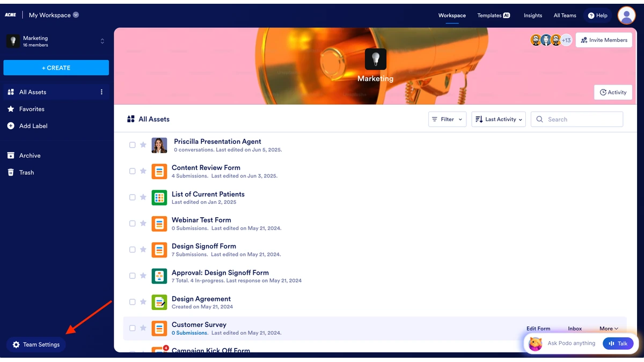Screen dimensions: 644x362
Task: Expand the Marketing team switcher
Action: click(x=103, y=41)
